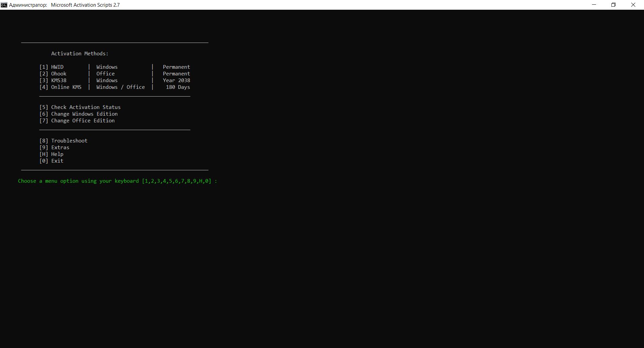
Task: Select the '[3] KMS38' menu entry
Action: 53,80
